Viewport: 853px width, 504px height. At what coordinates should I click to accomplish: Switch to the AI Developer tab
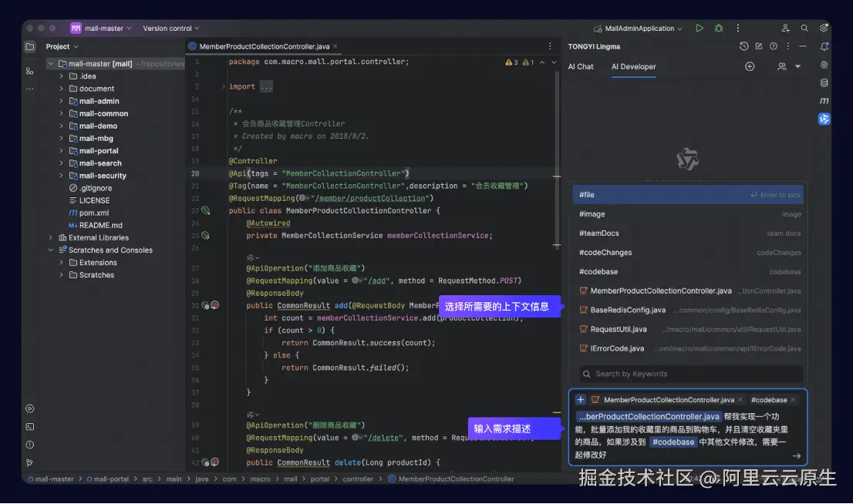click(x=633, y=66)
